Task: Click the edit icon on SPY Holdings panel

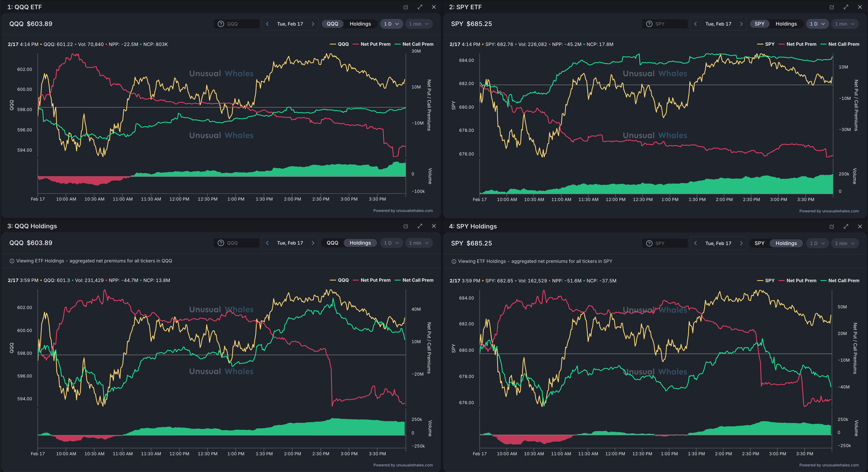Action: click(832, 226)
